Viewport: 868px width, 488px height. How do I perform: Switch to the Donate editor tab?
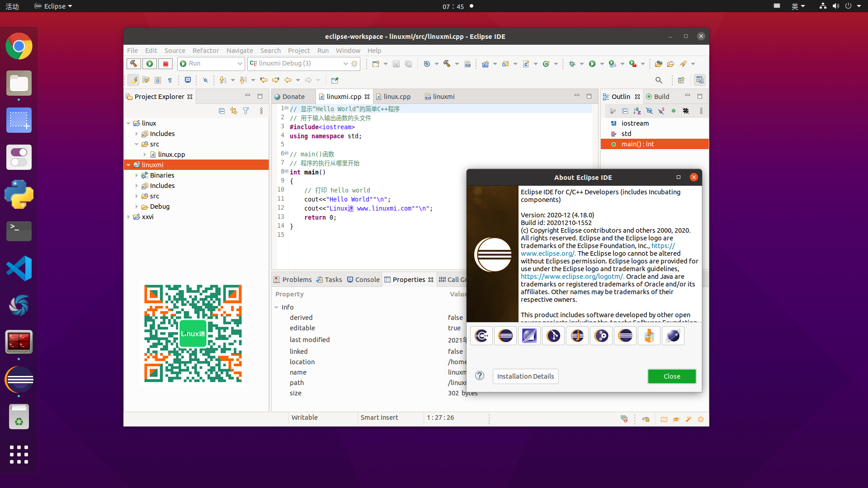click(x=290, y=97)
